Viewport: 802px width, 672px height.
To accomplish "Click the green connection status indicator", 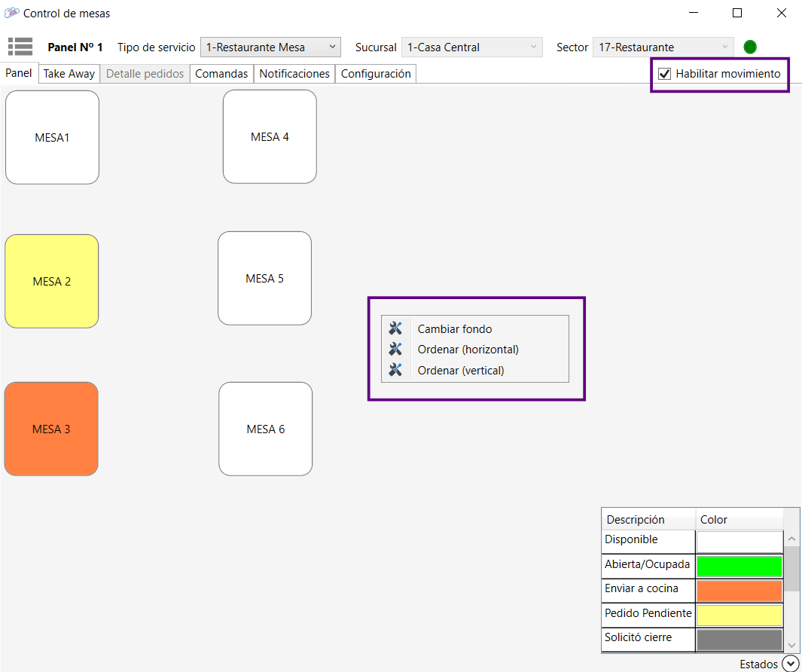I will pyautogui.click(x=749, y=47).
